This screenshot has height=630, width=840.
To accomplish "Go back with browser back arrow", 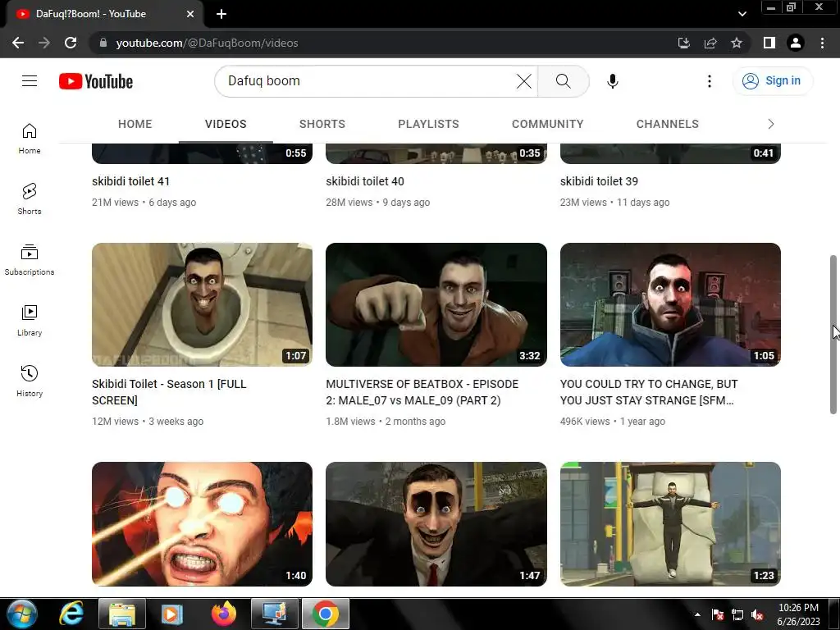I will click(x=18, y=43).
